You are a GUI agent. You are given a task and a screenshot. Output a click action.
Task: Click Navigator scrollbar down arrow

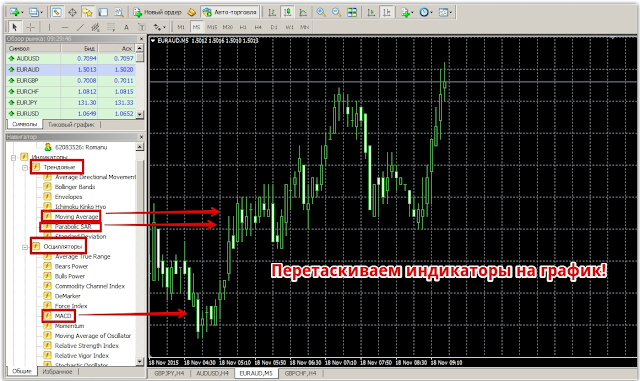140,362
